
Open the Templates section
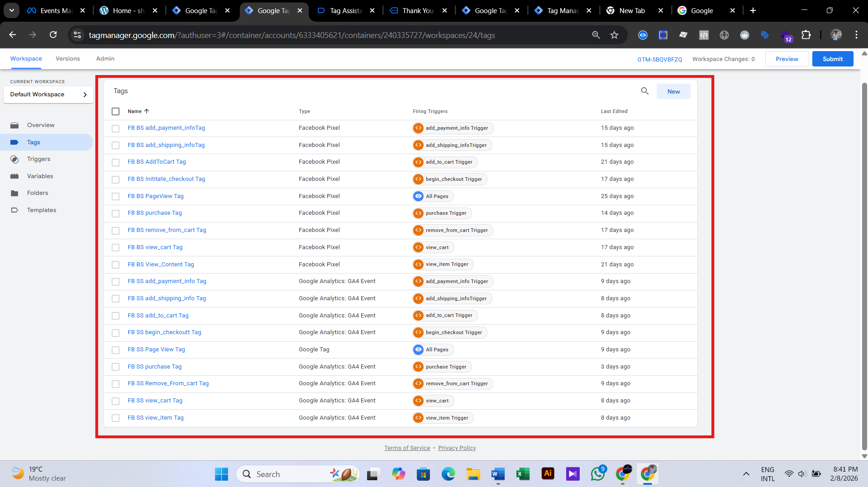41,210
